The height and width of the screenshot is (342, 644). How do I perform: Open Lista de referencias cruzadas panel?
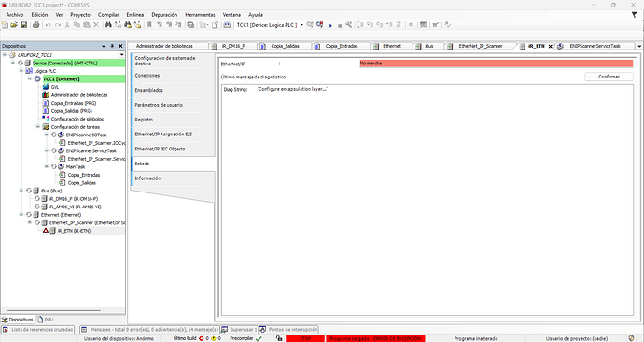pyautogui.click(x=38, y=330)
